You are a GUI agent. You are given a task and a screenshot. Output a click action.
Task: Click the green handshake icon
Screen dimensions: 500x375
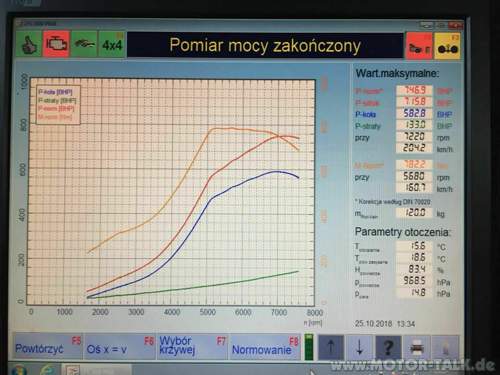click(84, 44)
